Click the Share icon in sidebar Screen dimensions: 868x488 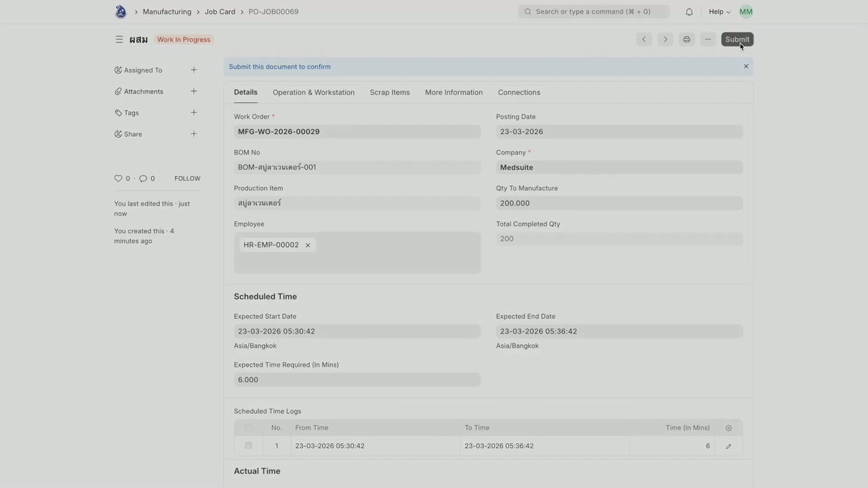tap(118, 134)
